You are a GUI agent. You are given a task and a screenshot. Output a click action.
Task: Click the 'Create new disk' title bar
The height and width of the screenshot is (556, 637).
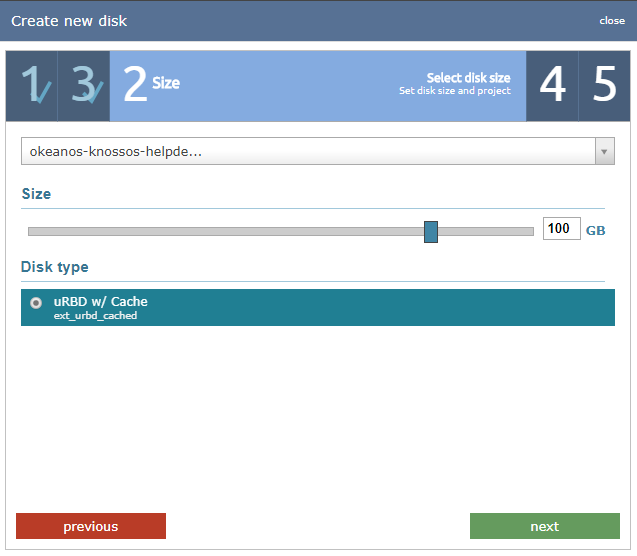tap(300, 21)
